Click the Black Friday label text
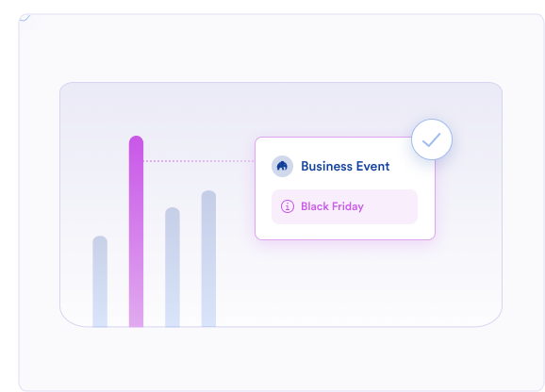Viewport: 545px width, 392px height. point(332,206)
